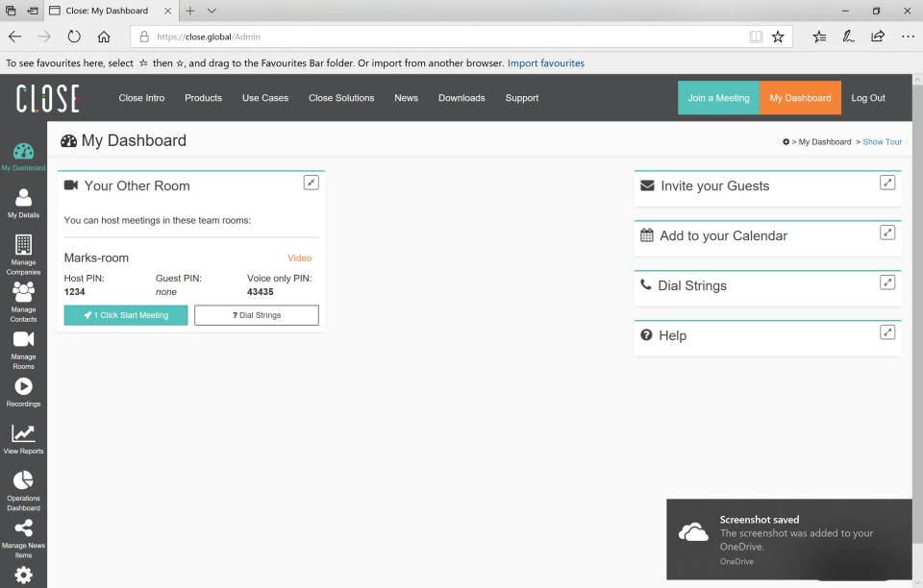
Task: Click Import favourites link
Action: (546, 62)
